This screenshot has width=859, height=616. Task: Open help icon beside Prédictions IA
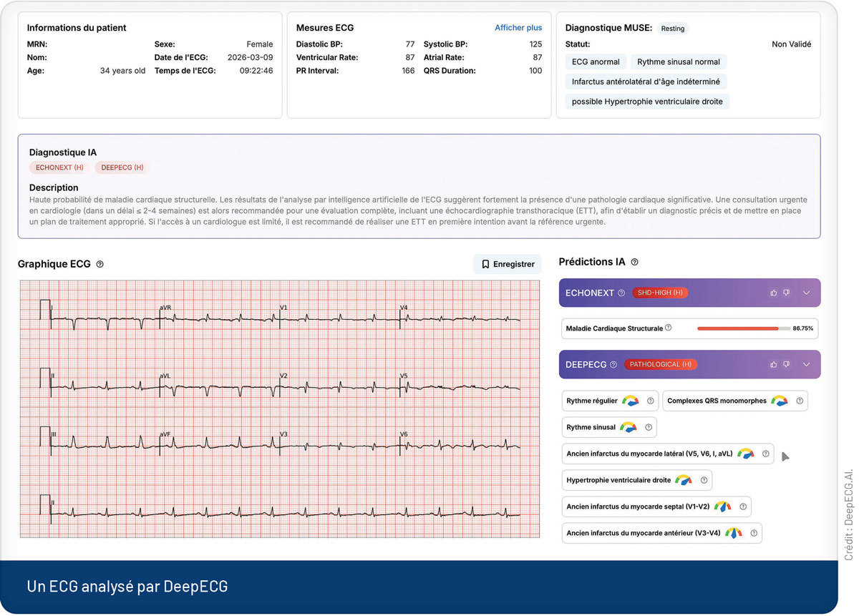coord(634,262)
